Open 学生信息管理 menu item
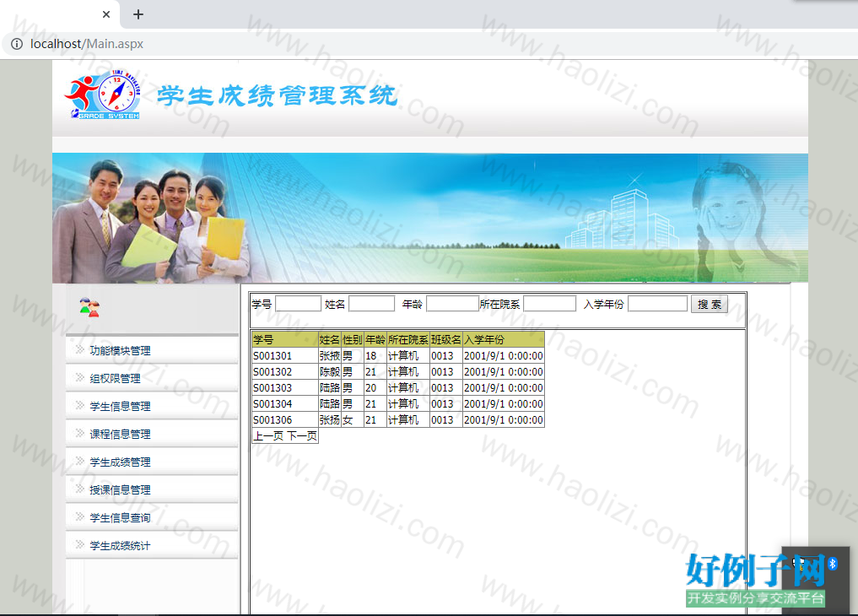858x616 pixels. 120,407
